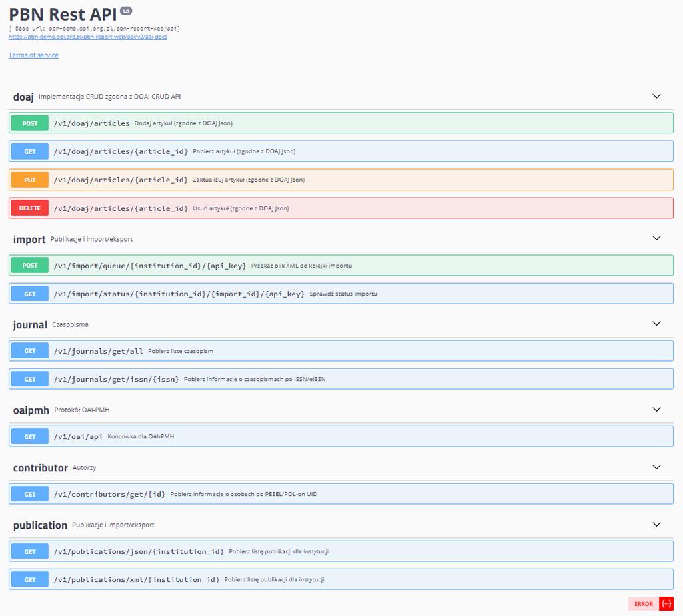Click 'Końcówka dla OAI-PMH' description
Image resolution: width=683 pixels, height=616 pixels.
point(141,436)
